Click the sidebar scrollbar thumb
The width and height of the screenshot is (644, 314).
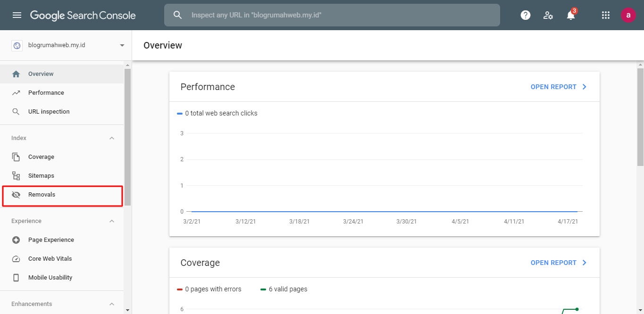coord(127,137)
